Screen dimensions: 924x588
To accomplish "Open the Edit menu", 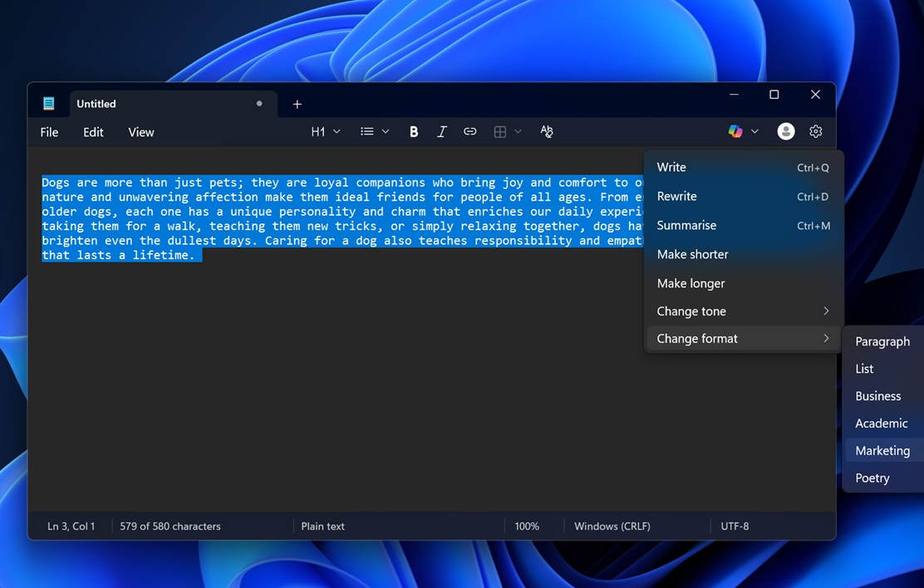I will 92,131.
